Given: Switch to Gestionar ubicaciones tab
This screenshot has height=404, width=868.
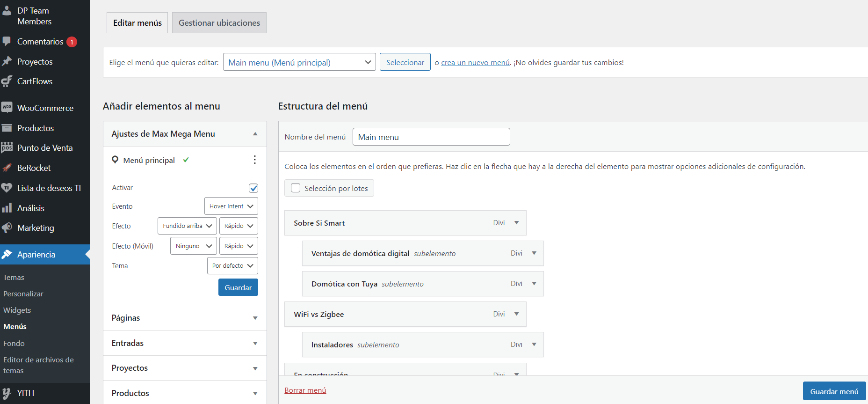Looking at the screenshot, I should point(219,23).
